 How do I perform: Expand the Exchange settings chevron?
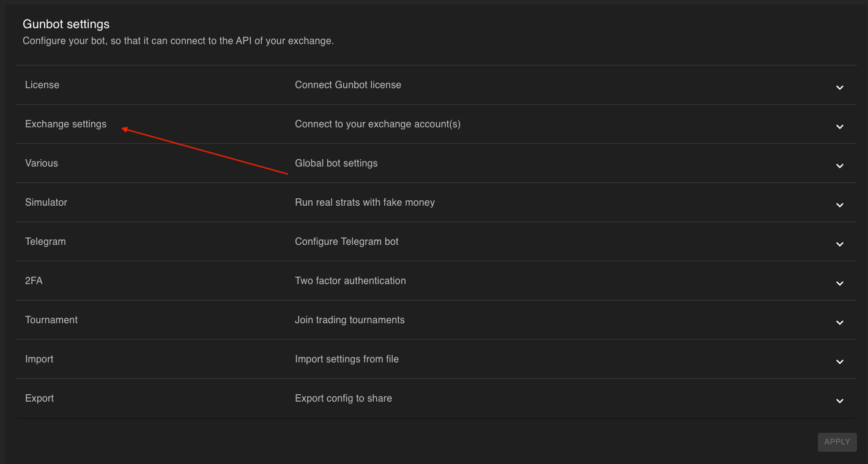click(x=840, y=127)
